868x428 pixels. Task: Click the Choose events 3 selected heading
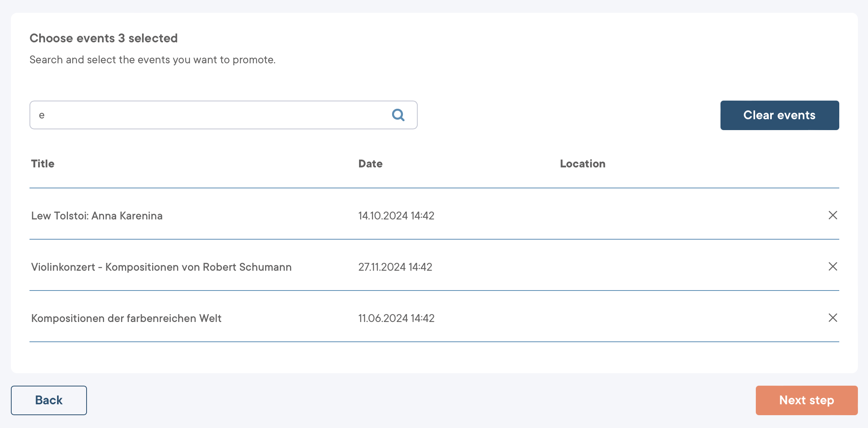click(x=104, y=38)
